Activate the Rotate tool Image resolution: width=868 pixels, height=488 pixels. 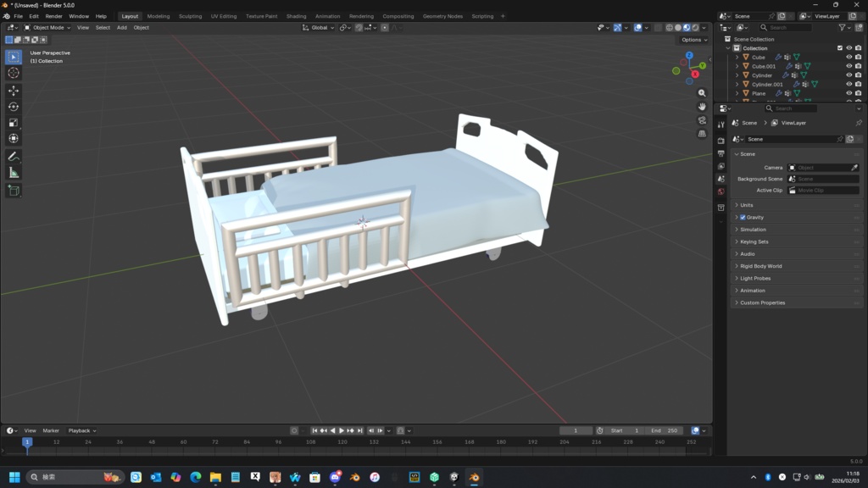click(x=13, y=106)
